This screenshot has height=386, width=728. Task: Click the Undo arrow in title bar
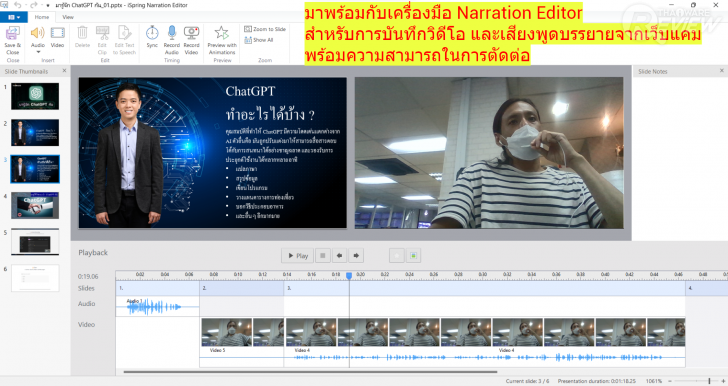click(18, 5)
